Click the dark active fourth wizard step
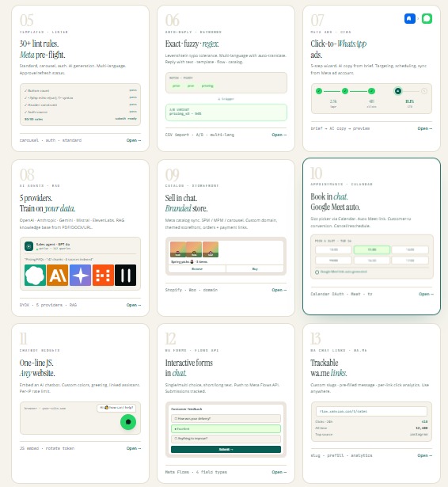The height and width of the screenshot is (487, 448). [397, 91]
